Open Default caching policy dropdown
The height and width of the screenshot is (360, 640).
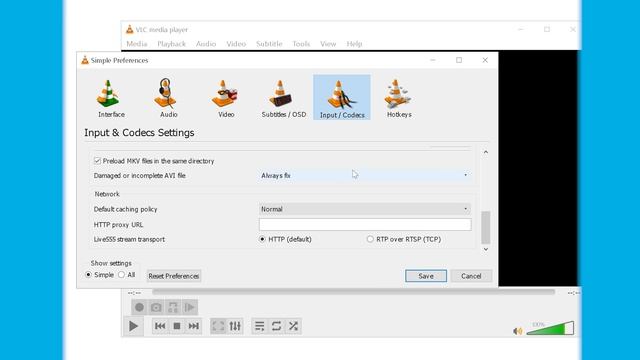coord(364,209)
